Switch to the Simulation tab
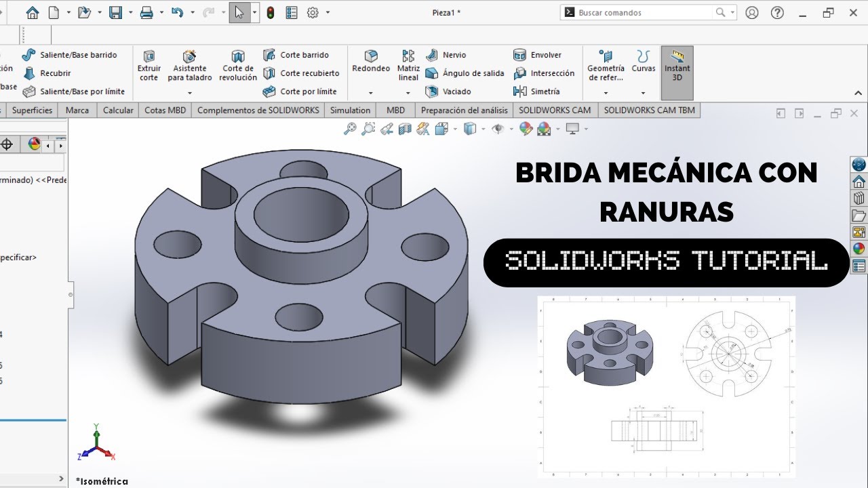 351,110
